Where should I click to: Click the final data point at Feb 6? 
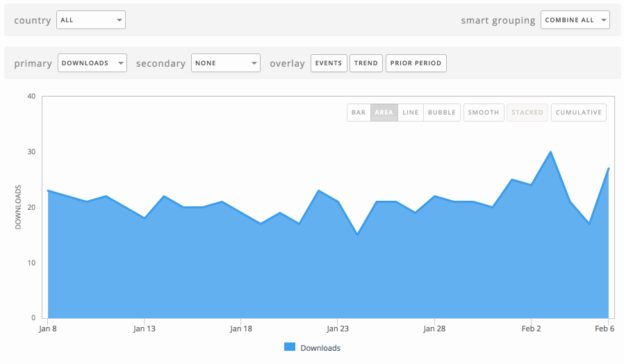coord(609,168)
